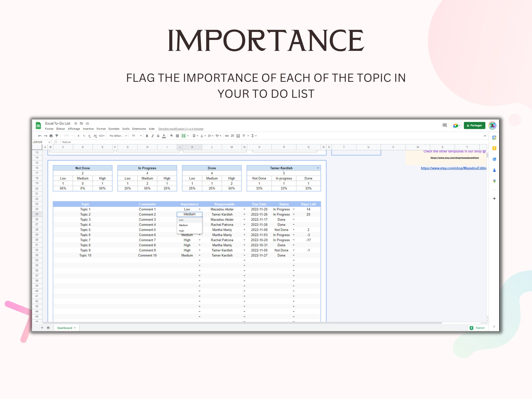Apply percent format icon
The image size is (532, 399).
84,136
